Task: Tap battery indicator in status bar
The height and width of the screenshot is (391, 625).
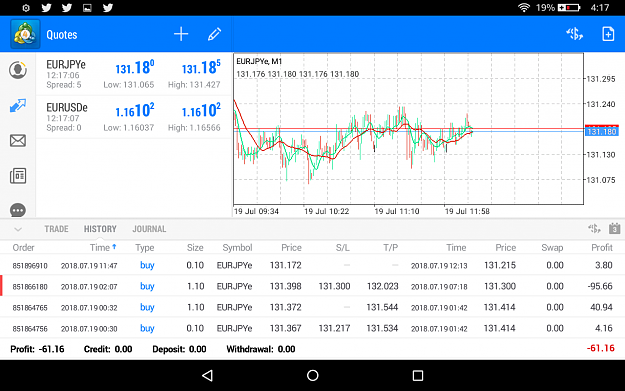Action: point(569,8)
